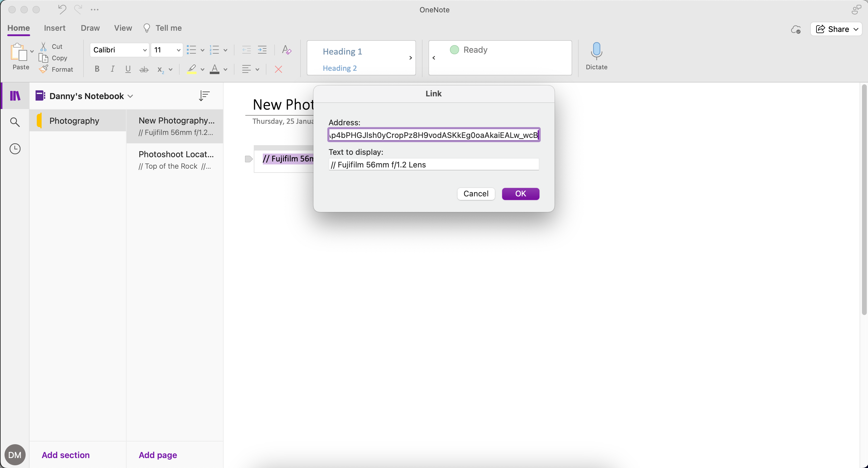
Task: Open search in the sidebar
Action: pos(15,122)
